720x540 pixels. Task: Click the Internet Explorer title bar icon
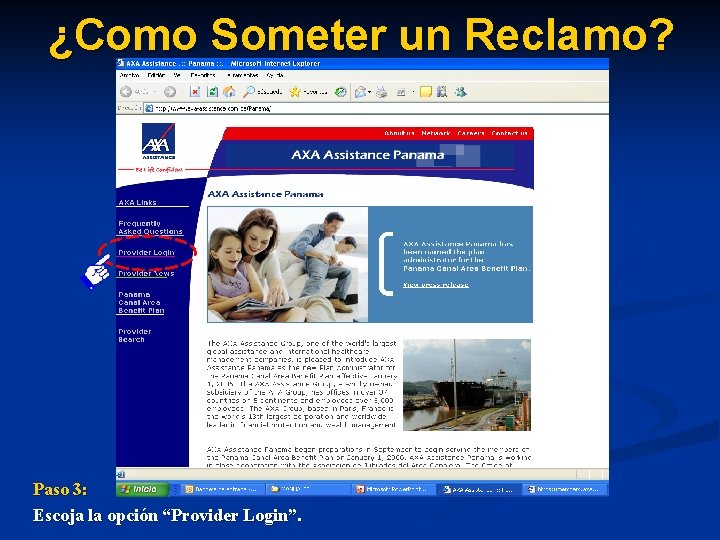121,63
